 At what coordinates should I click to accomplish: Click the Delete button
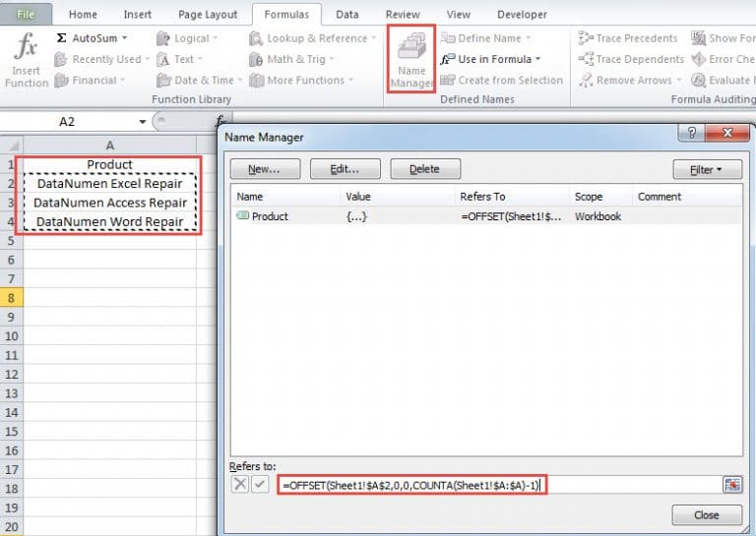click(425, 169)
